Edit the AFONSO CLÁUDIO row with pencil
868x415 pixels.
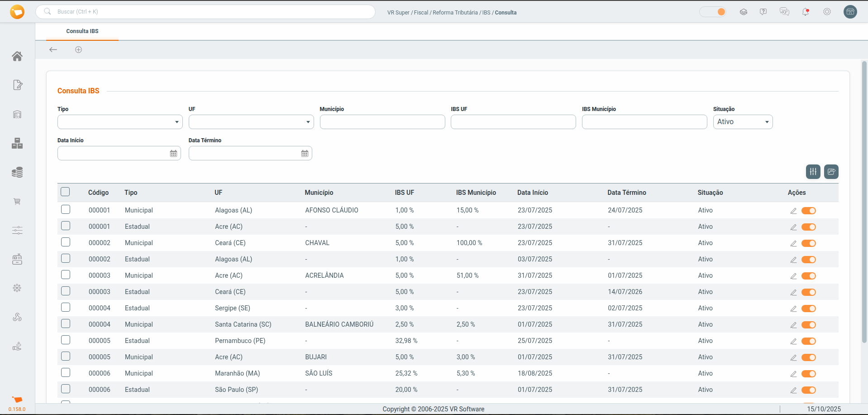(793, 211)
